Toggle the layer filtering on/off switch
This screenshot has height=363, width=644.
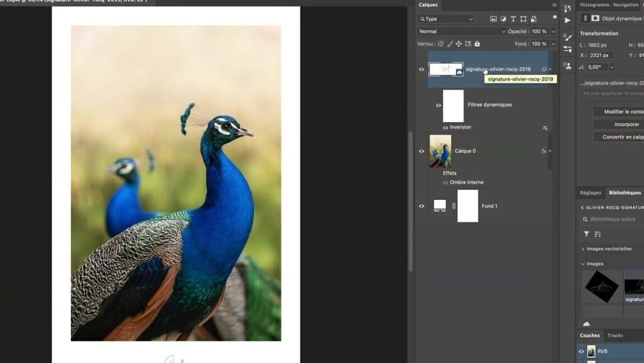555,17
